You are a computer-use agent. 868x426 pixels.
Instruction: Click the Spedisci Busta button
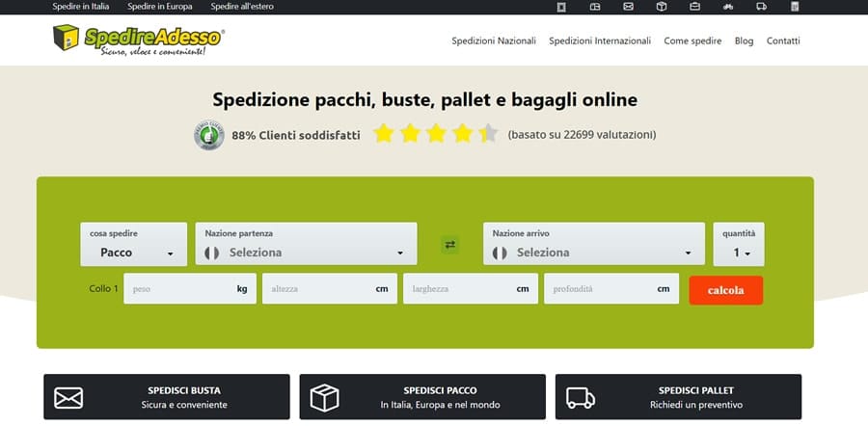click(167, 397)
